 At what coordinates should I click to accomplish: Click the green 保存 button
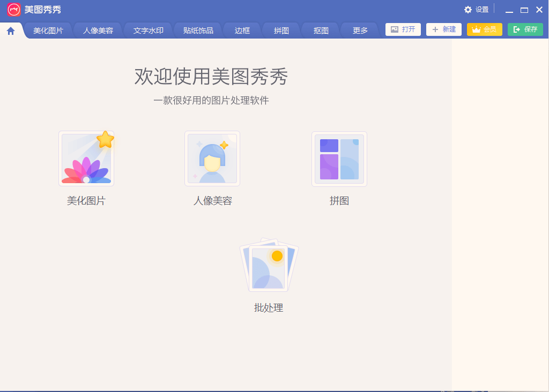point(525,29)
